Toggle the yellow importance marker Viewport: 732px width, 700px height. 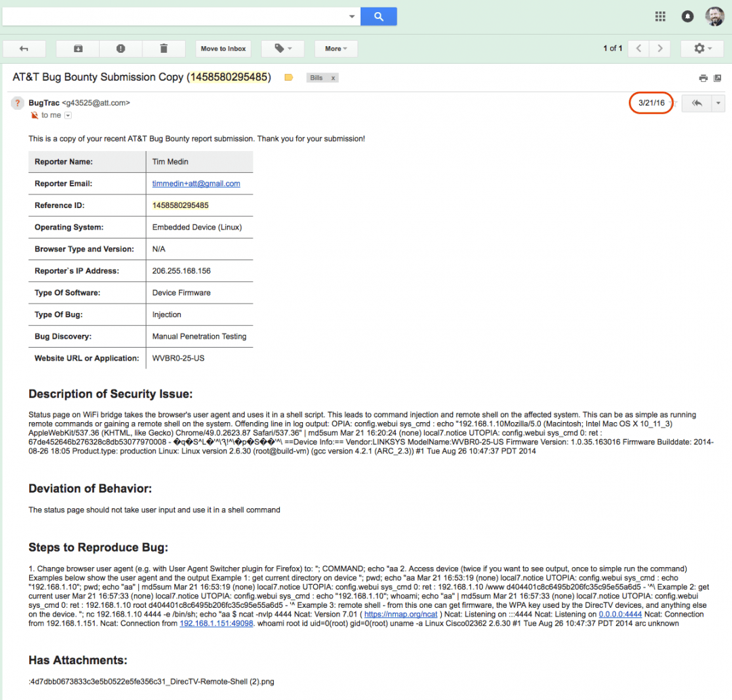289,77
